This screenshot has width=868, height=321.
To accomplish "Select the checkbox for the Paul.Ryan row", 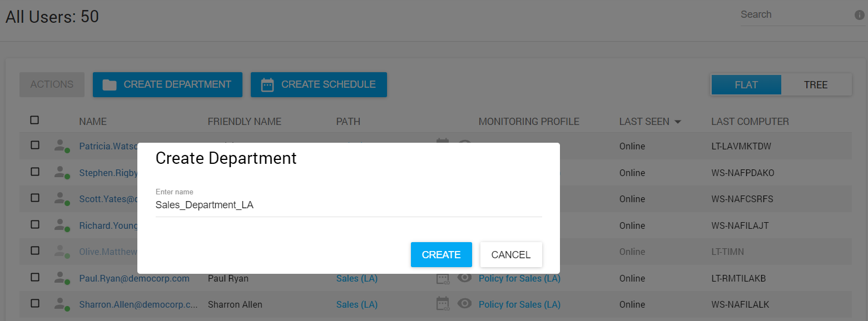I will point(35,278).
